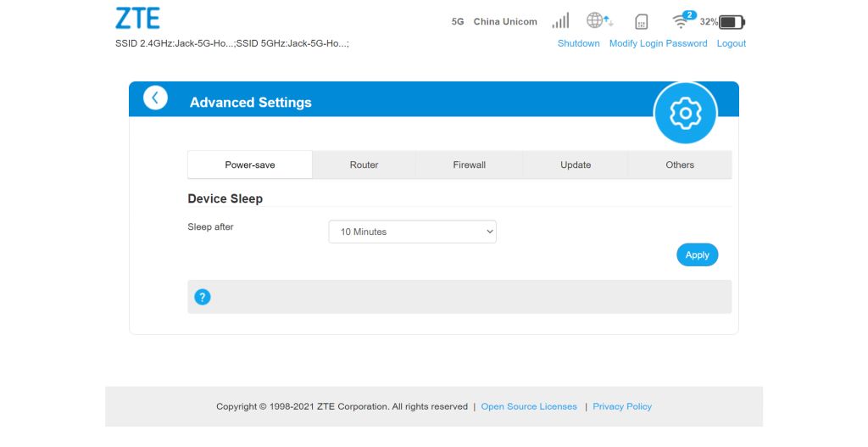Click Logout in the header

pos(732,43)
